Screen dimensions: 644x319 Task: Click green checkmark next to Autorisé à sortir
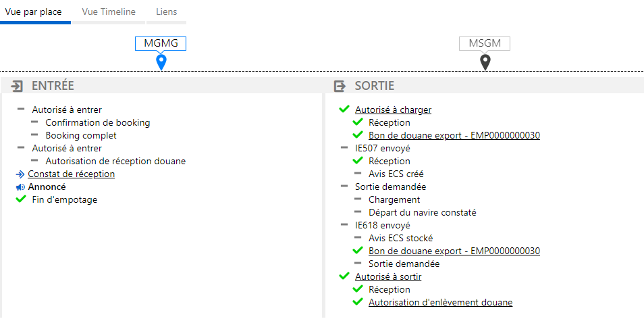coord(344,276)
